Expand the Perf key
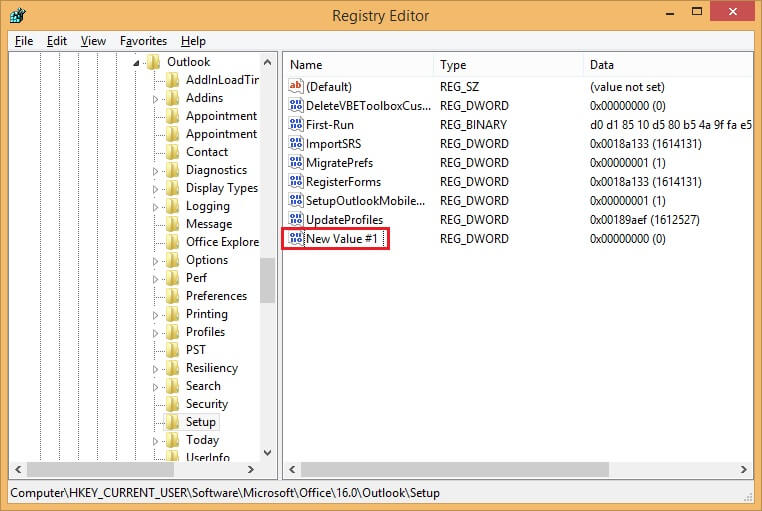The image size is (762, 511). tap(155, 279)
